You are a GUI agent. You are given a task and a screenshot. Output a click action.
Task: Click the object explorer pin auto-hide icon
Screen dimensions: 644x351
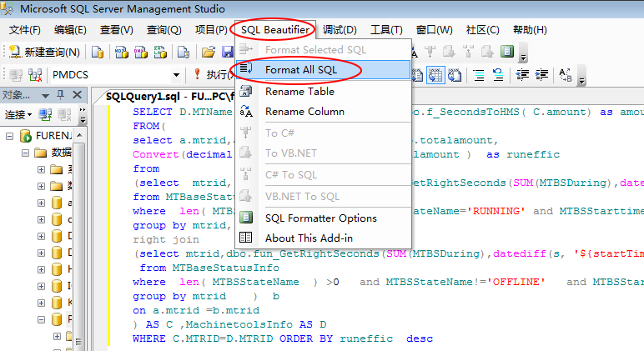[x=61, y=95]
